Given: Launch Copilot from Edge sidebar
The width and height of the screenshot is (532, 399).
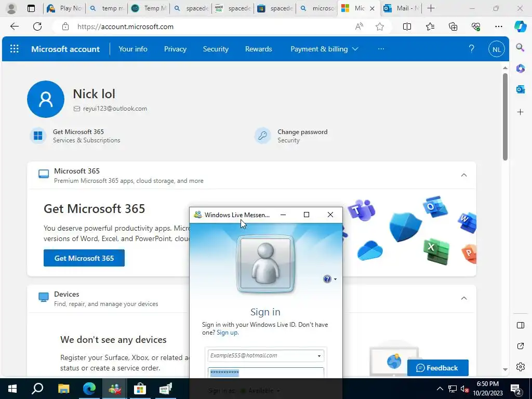Looking at the screenshot, I should click(x=520, y=26).
